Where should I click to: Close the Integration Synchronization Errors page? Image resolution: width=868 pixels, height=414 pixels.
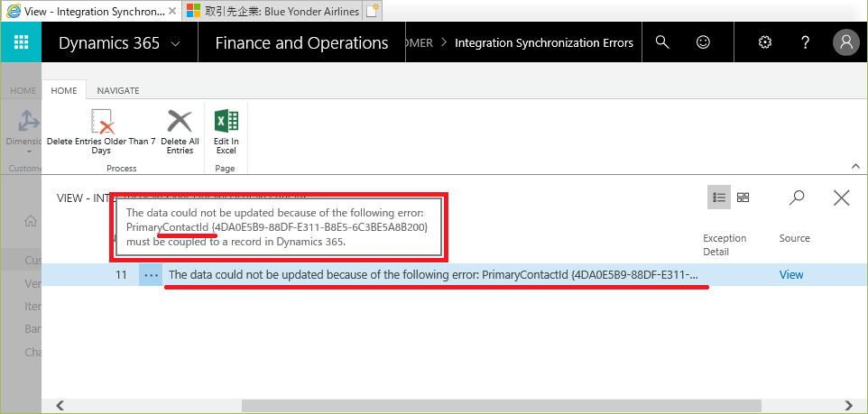tap(842, 197)
